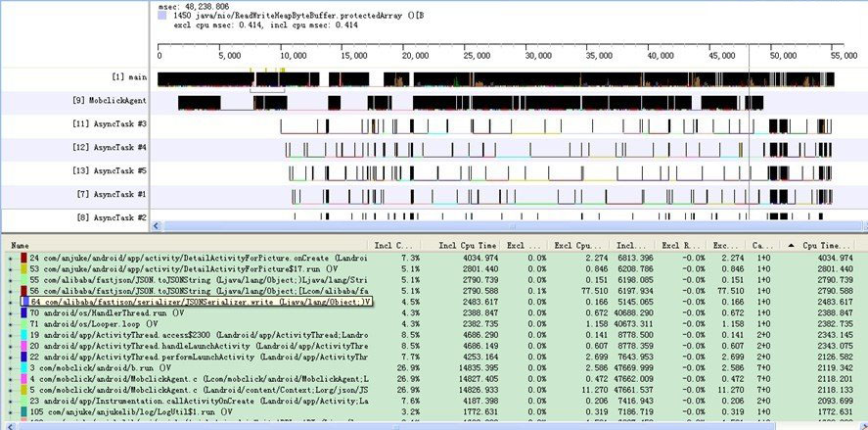Expand the DetailActivityForPicture.onCreate row

point(11,258)
